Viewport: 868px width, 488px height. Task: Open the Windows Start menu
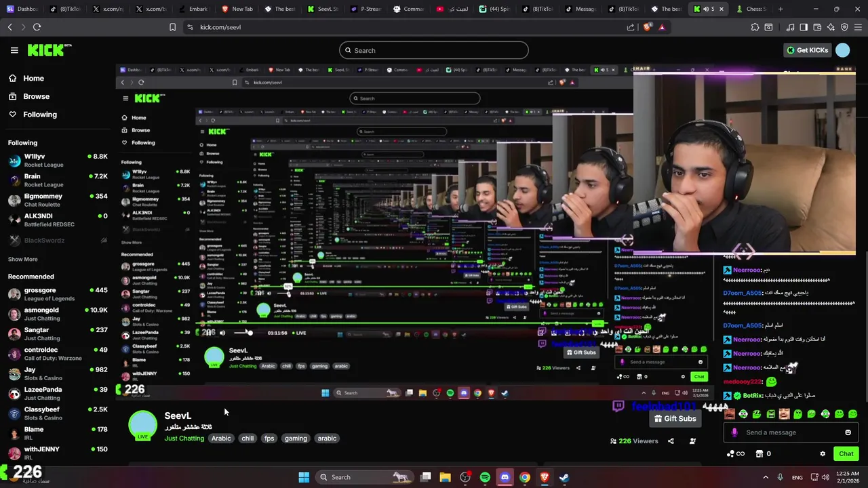click(304, 477)
